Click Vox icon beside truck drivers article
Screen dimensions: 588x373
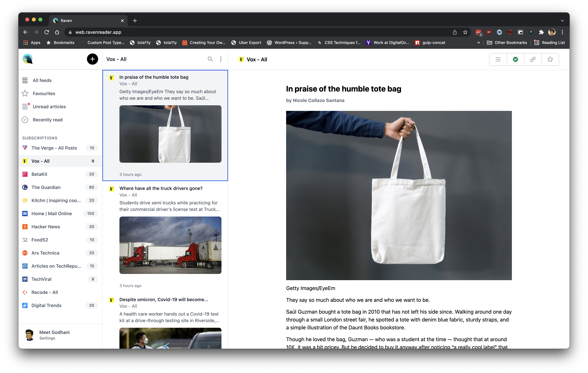point(112,189)
